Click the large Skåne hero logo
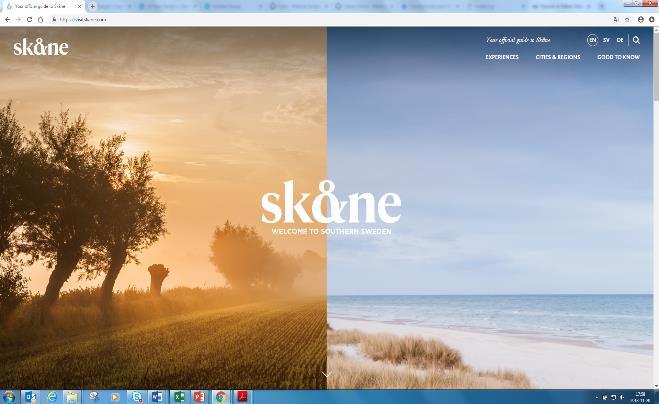Screen dimensions: 659x404 [331, 202]
